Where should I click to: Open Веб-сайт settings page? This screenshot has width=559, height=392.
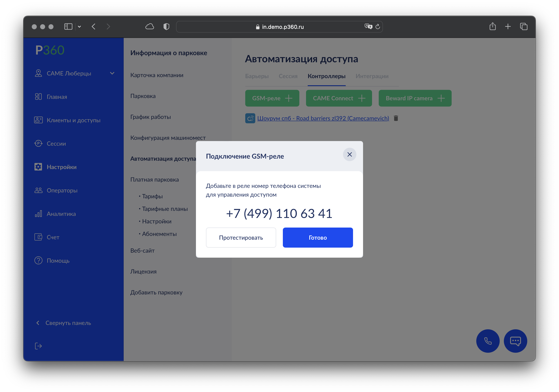point(142,251)
